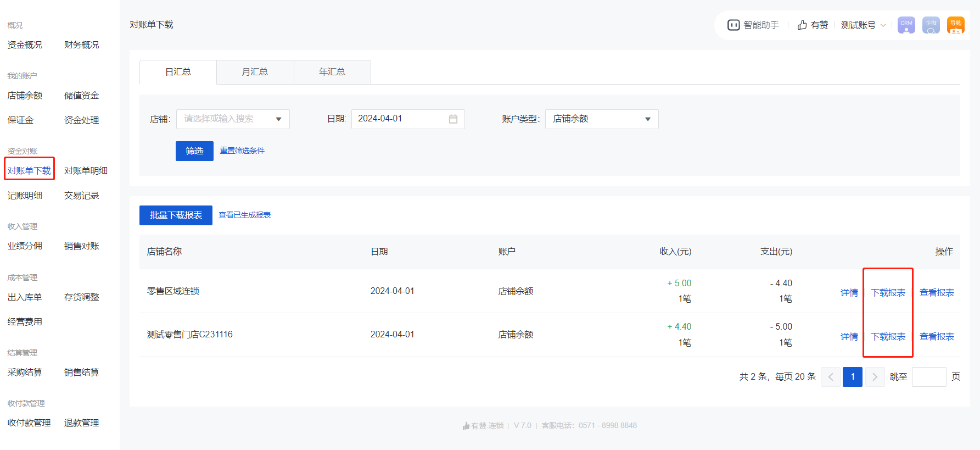Image resolution: width=980 pixels, height=450 pixels.
Task: Open the 智能助手 robot icon
Action: 733,25
